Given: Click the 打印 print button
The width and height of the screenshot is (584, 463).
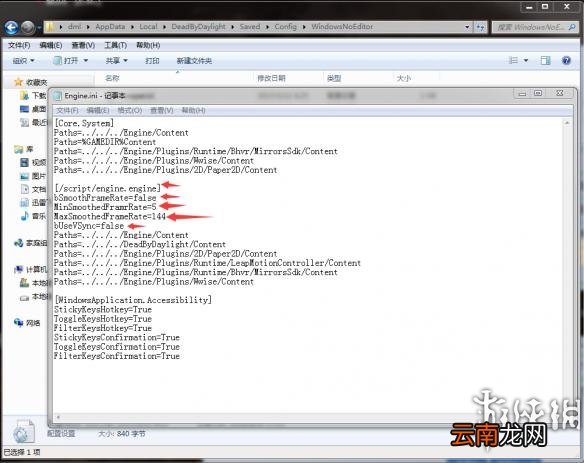Looking at the screenshot, I should (152, 60).
